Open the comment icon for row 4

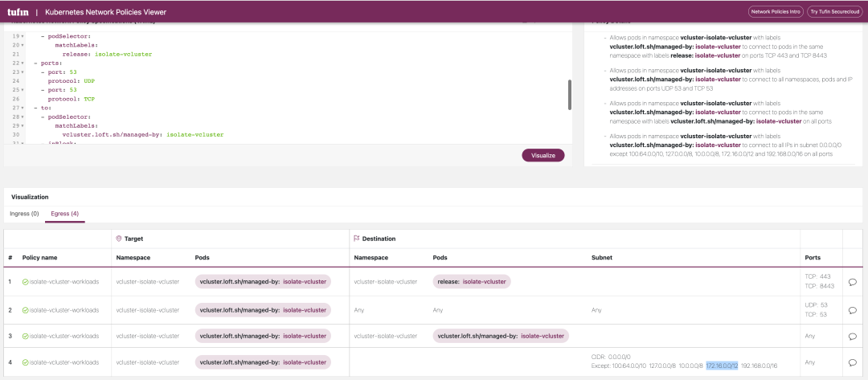853,362
